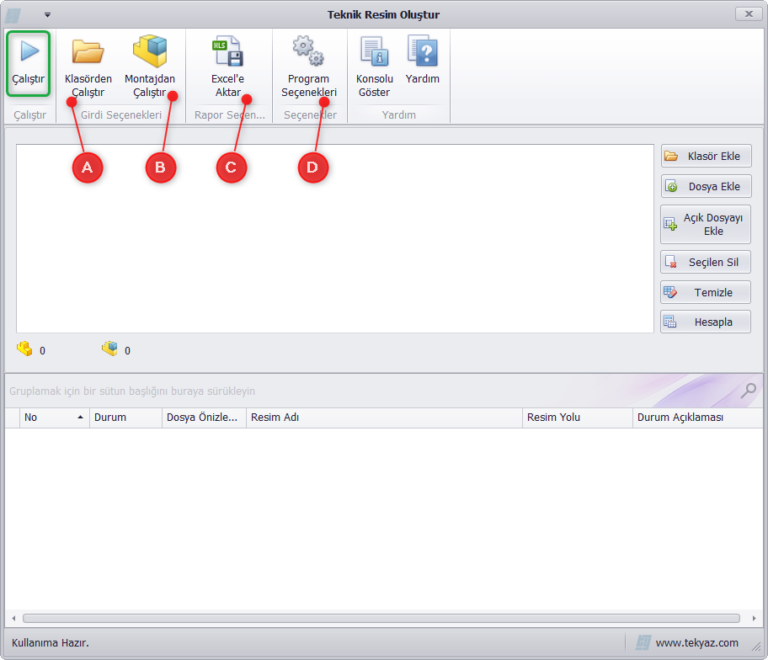768x660 pixels.
Task: Open quick access toolbar dropdown arrow
Action: (47, 15)
